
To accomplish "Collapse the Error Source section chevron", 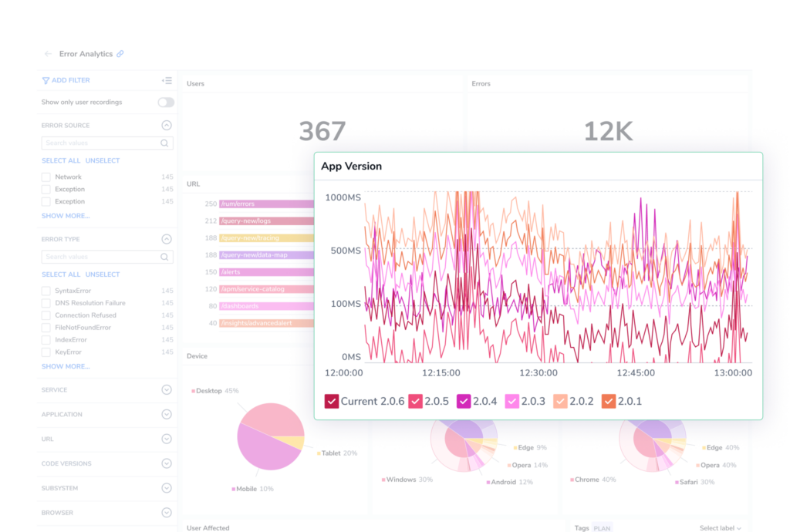I will click(167, 126).
